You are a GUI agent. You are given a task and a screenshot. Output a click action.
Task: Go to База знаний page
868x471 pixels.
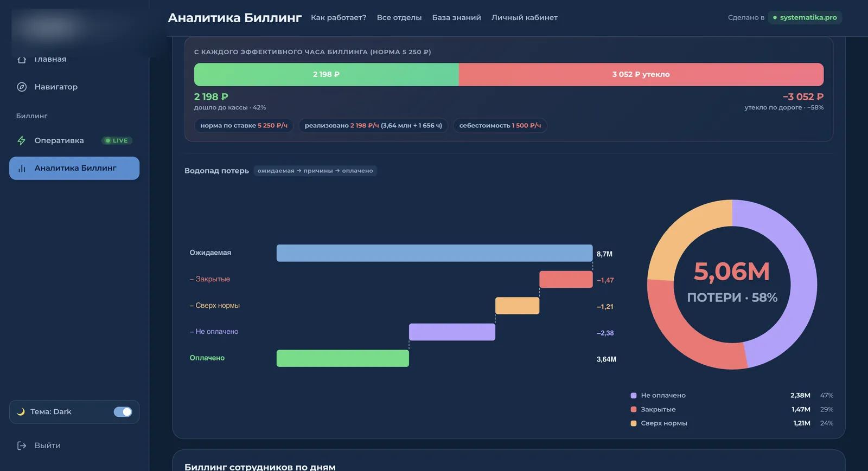click(x=456, y=17)
